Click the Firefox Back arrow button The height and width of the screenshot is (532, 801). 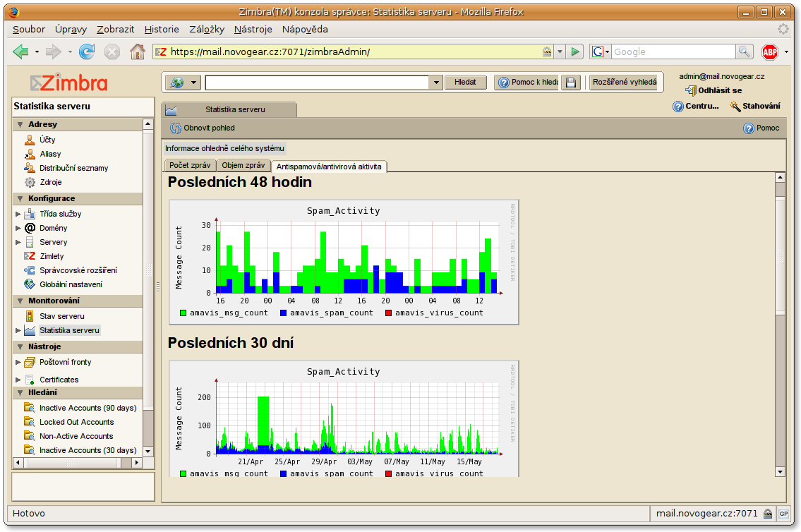click(x=20, y=52)
